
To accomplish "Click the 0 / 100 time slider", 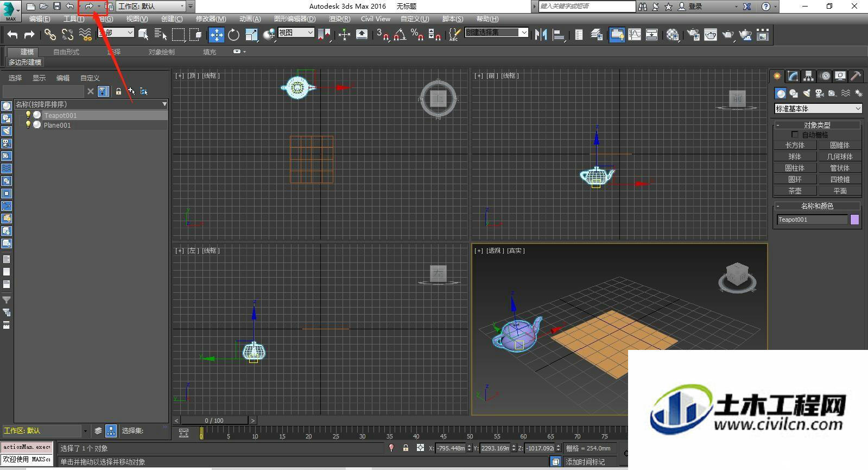I will [214, 421].
